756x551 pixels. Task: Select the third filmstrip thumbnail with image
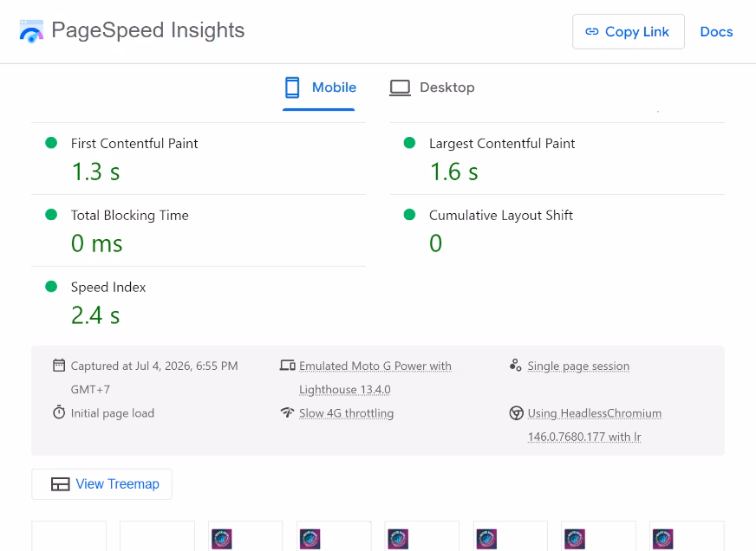(422, 535)
